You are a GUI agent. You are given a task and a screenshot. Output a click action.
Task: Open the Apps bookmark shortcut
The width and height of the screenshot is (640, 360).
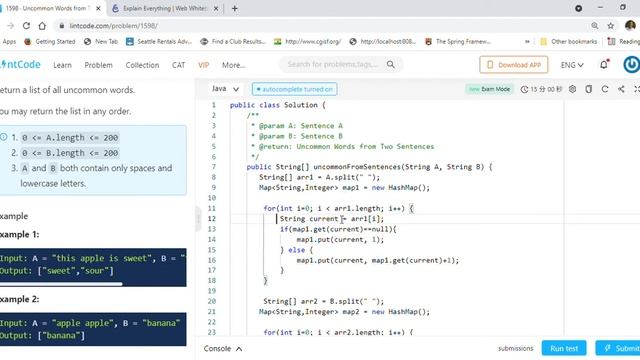[x=9, y=42]
